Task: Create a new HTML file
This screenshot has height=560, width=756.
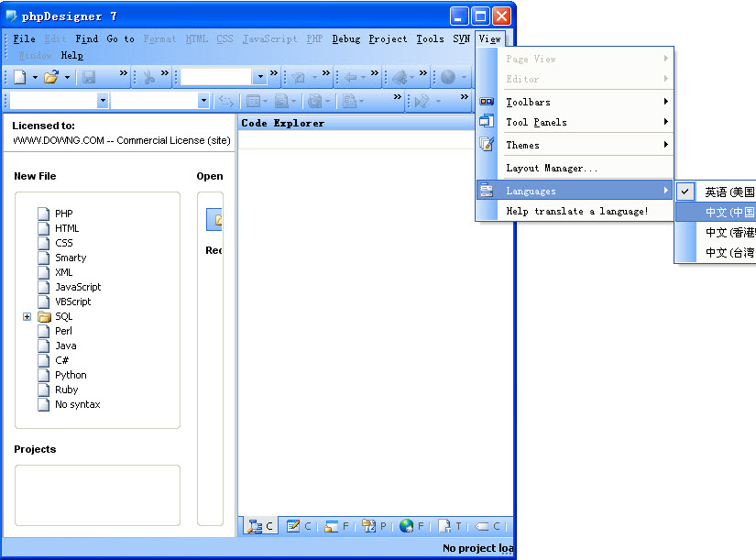Action: pos(67,228)
